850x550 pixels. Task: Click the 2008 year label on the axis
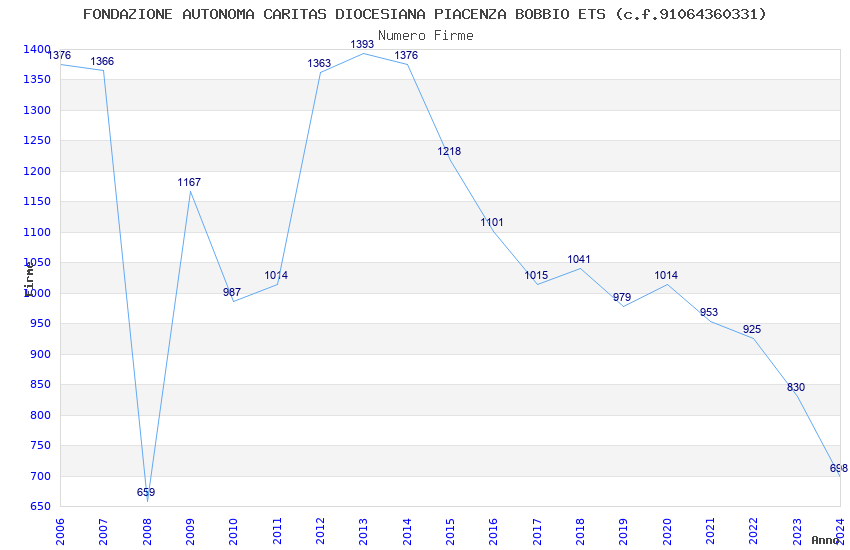tap(146, 532)
